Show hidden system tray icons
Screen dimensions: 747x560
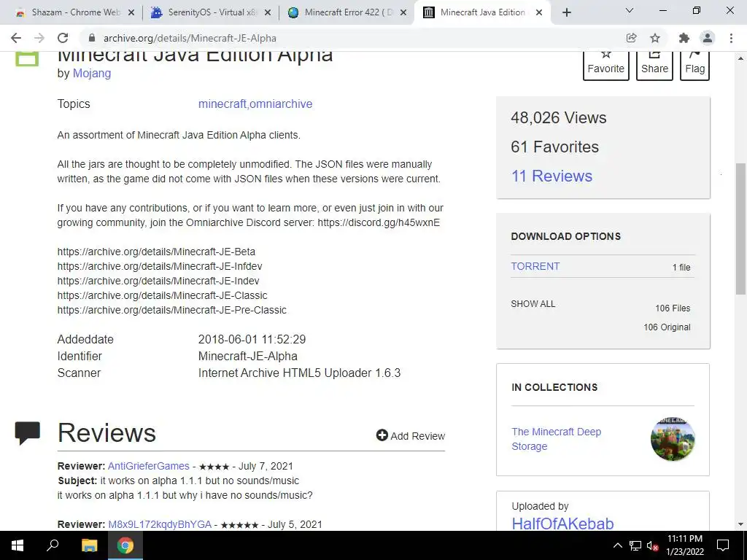[617, 545]
